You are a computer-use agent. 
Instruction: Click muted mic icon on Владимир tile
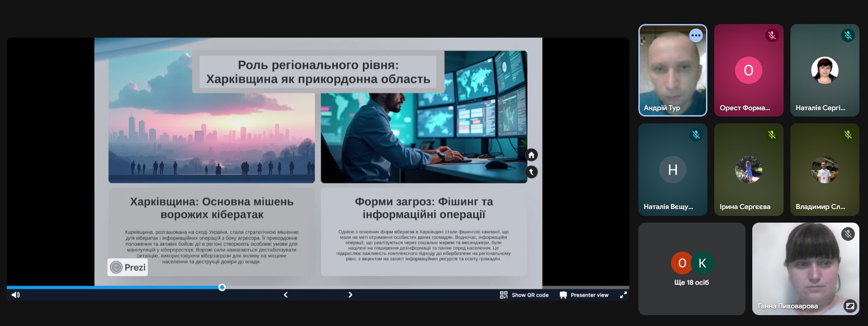[848, 135]
